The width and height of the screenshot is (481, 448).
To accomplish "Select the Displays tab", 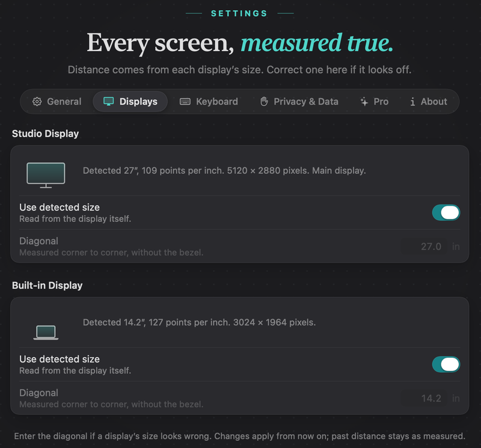I will point(130,102).
